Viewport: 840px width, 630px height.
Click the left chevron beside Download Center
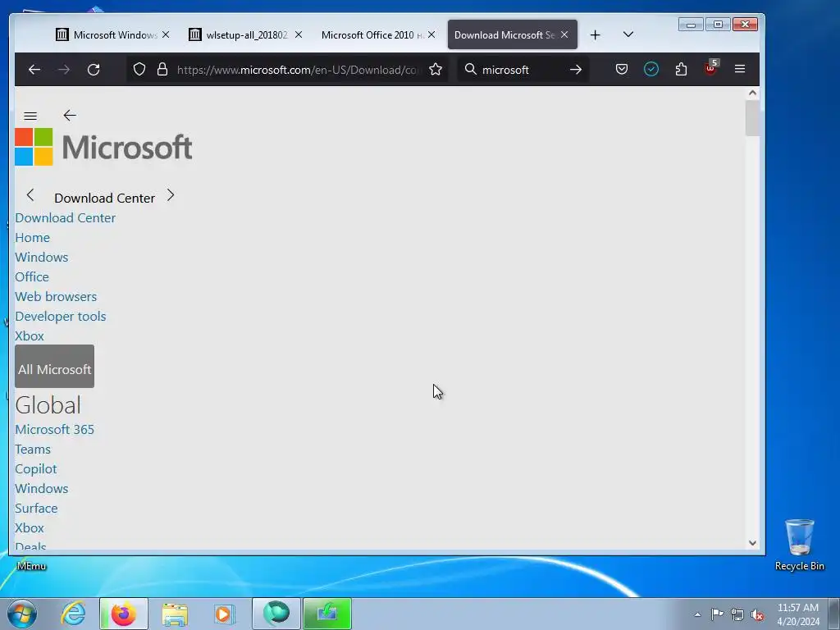click(30, 195)
